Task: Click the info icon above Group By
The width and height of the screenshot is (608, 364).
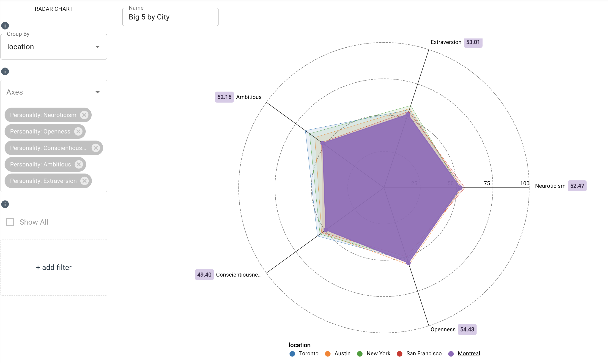Action: pos(5,25)
